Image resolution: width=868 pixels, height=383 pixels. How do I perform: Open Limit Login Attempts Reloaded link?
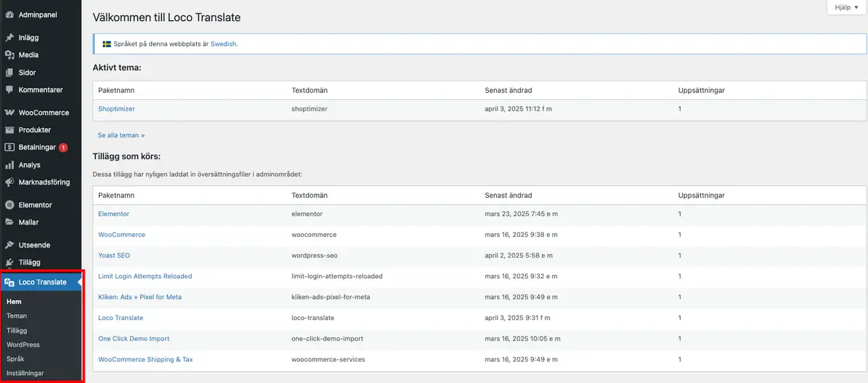145,276
